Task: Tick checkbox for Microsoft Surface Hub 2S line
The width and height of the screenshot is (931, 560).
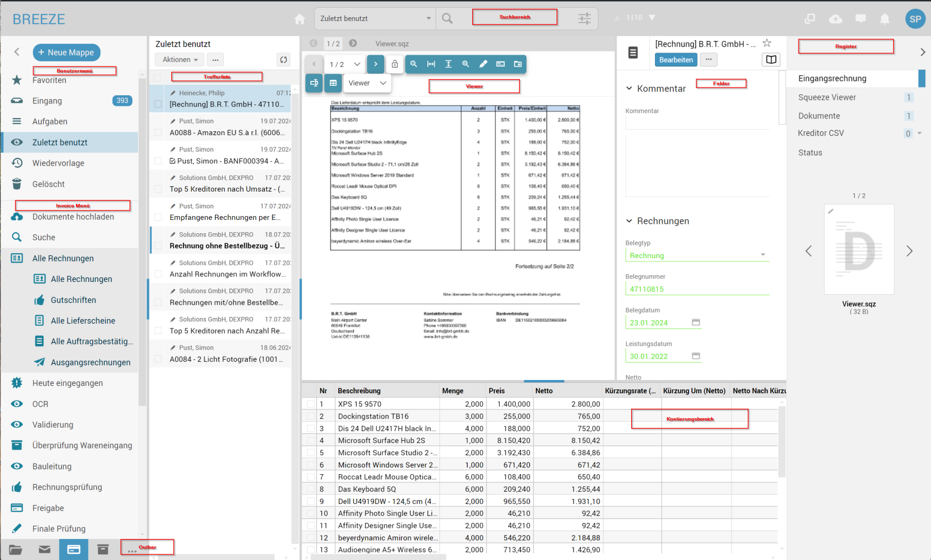Action: click(x=311, y=441)
